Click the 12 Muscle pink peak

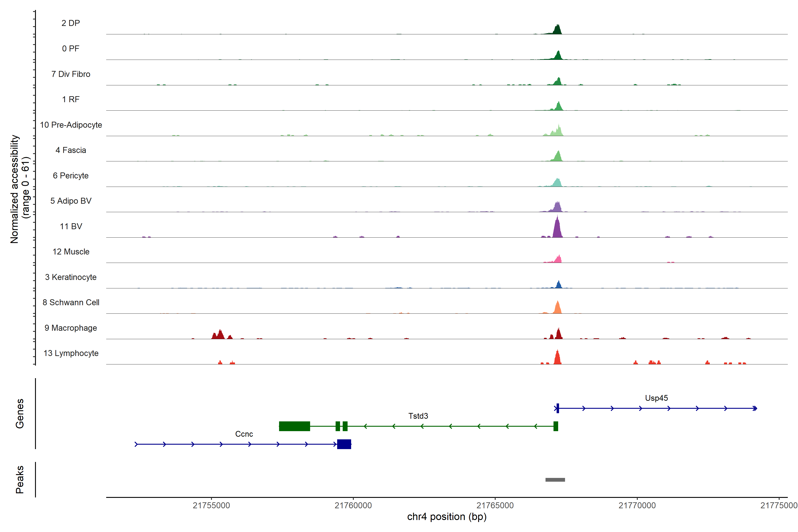point(558,259)
